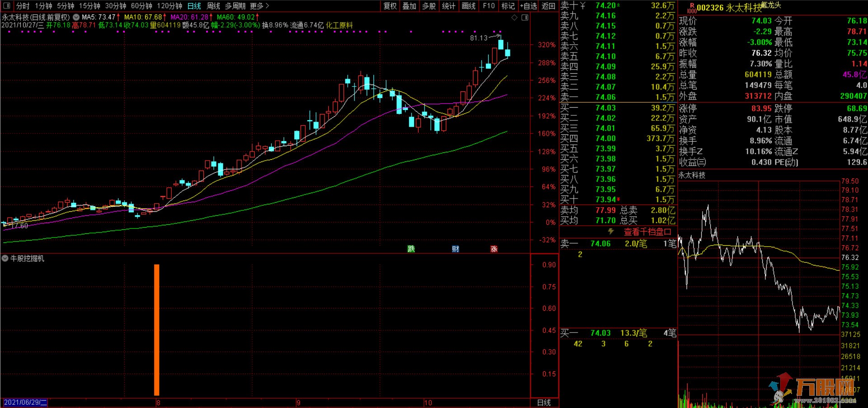Click the diamond icon atop the chart
Screen dimensions: 868x408
click(514, 18)
